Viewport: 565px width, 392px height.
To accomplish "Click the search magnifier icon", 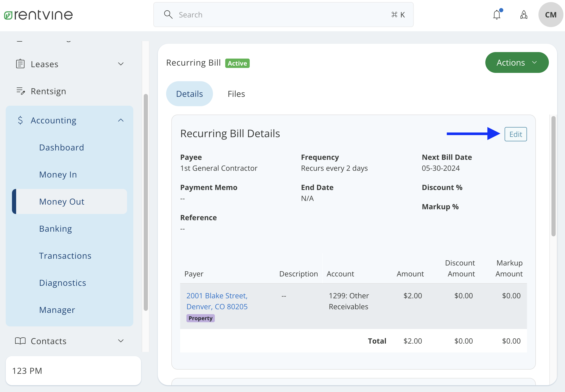I will (168, 15).
